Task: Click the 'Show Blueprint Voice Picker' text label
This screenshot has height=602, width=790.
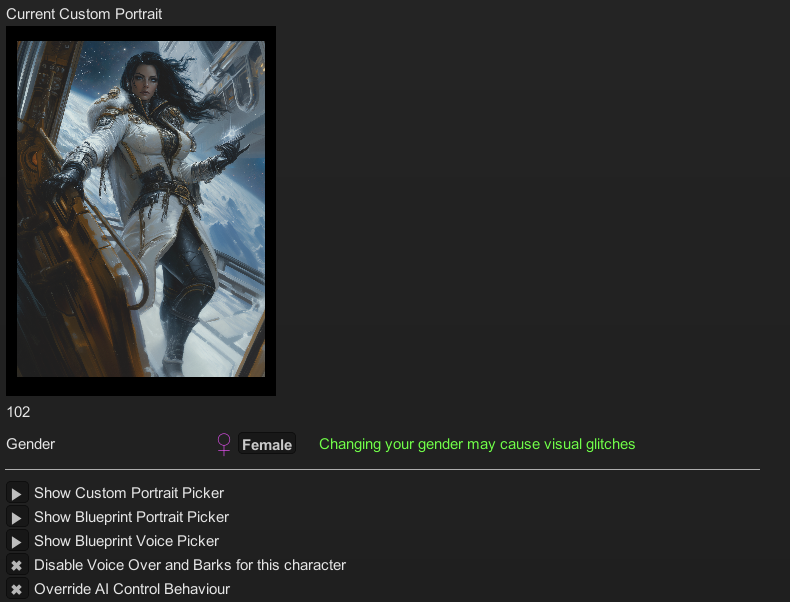Action: 126,541
